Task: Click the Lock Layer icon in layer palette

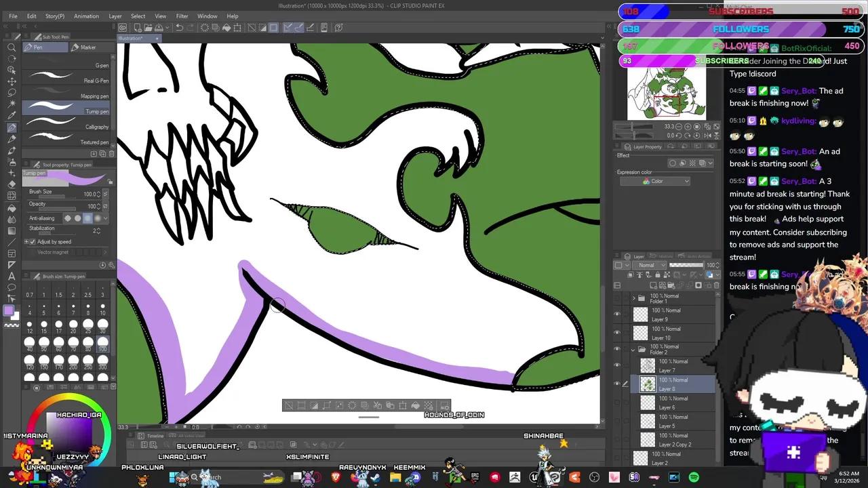Action: 658,274
